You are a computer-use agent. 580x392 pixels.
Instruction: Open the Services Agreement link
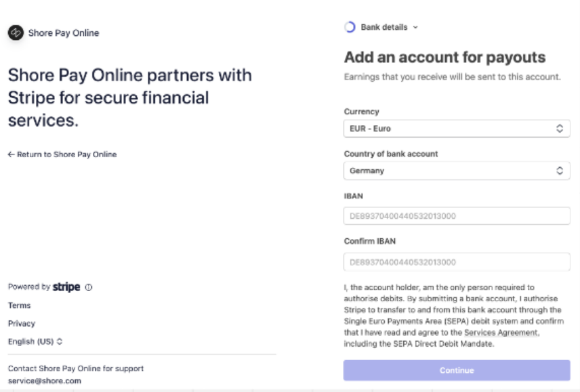point(501,332)
